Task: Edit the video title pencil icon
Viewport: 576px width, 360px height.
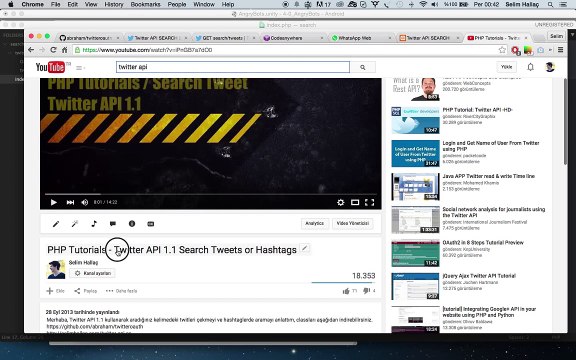Action: click(x=305, y=248)
